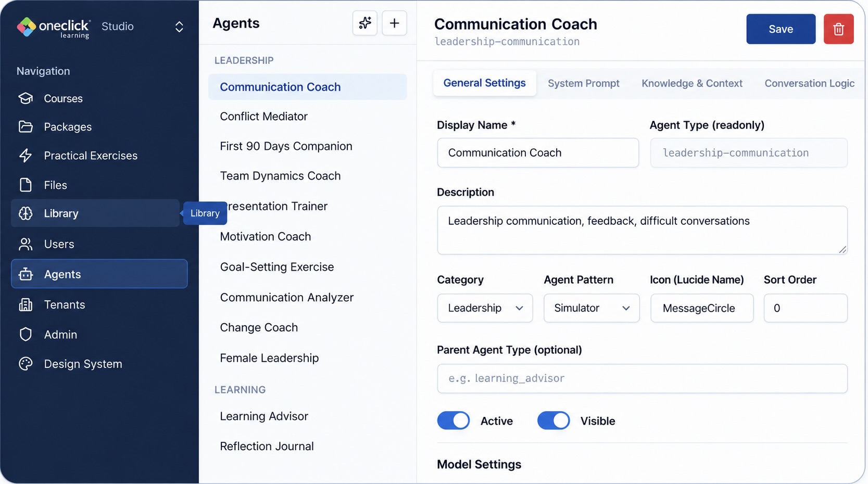Click the Parent Agent Type field
868x484 pixels.
[x=642, y=378]
